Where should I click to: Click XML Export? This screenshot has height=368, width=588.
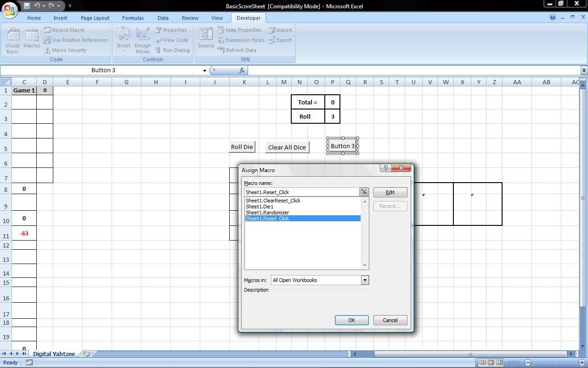point(280,40)
